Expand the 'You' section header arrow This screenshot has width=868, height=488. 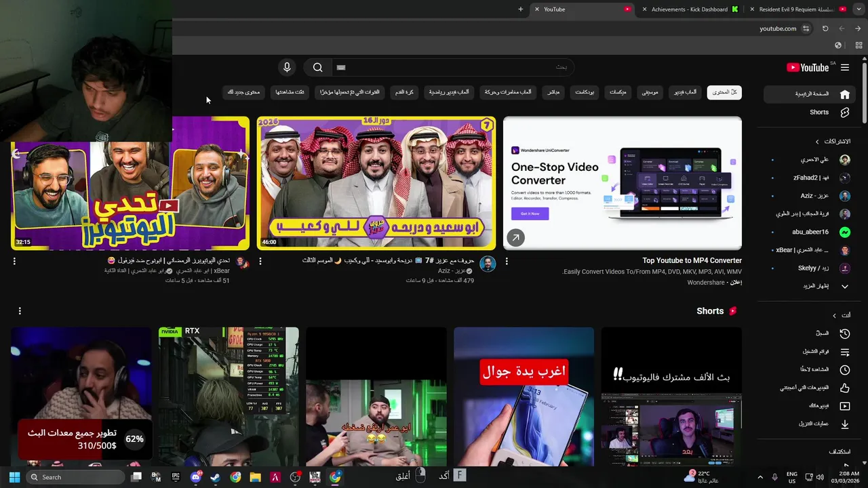tap(834, 315)
